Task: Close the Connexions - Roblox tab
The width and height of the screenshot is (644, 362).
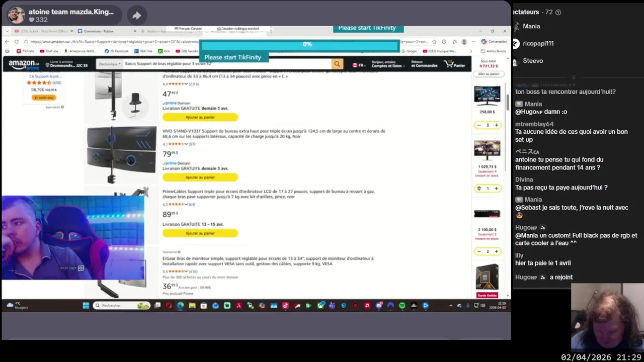Action: 135,31
